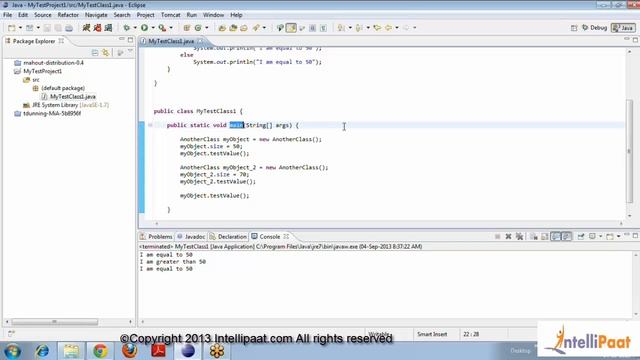This screenshot has width=640, height=360.
Task: Click the New file toolbar icon
Action: click(11, 28)
